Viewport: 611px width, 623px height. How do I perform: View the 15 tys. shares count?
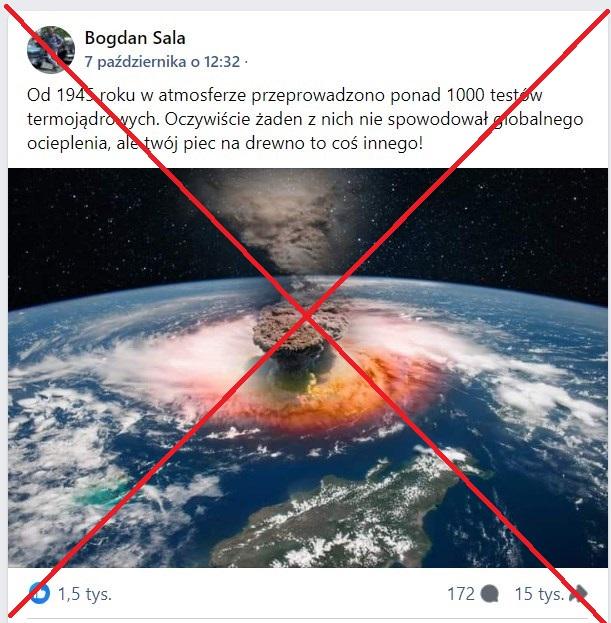pyautogui.click(x=539, y=594)
